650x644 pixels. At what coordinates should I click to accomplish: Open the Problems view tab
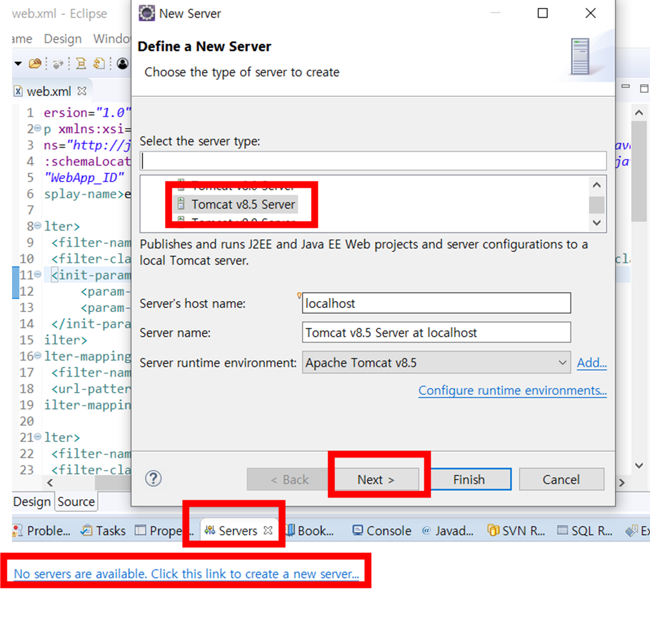(42, 531)
